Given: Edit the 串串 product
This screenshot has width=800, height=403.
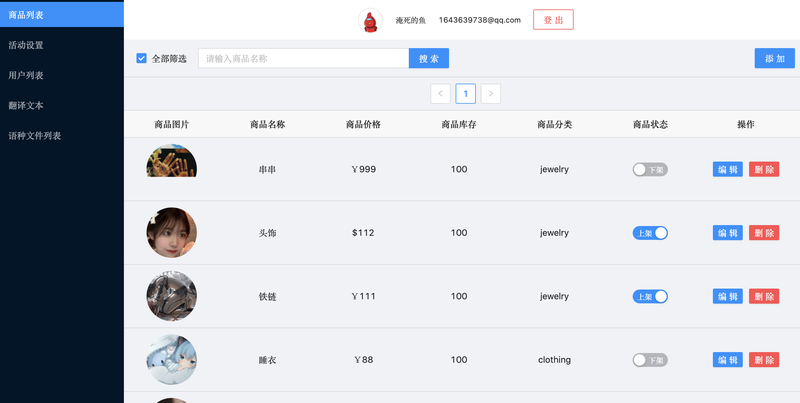Looking at the screenshot, I should pyautogui.click(x=728, y=169).
